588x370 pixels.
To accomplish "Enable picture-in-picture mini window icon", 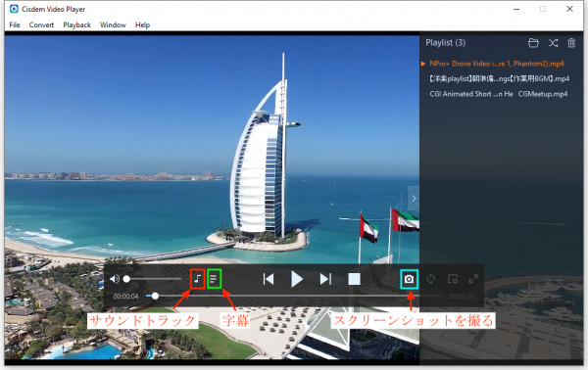I will (453, 279).
